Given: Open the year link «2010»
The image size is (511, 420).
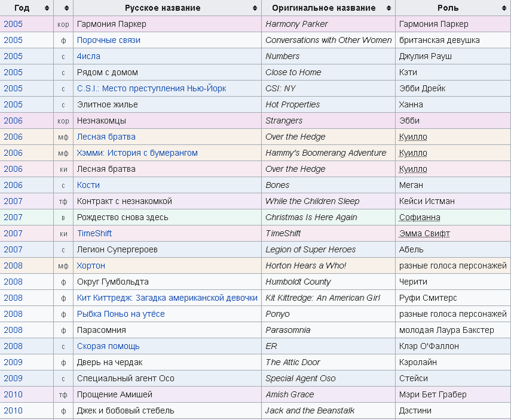Looking at the screenshot, I should pyautogui.click(x=13, y=394).
